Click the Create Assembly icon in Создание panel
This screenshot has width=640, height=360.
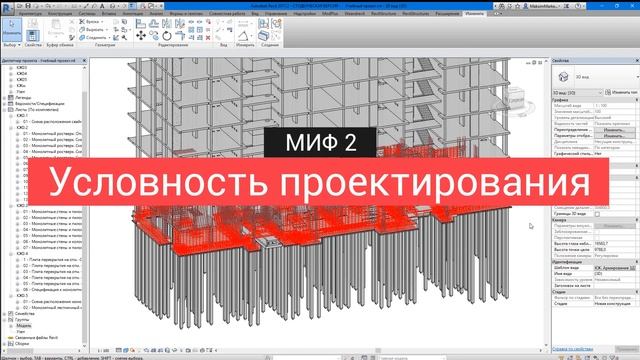(263, 23)
